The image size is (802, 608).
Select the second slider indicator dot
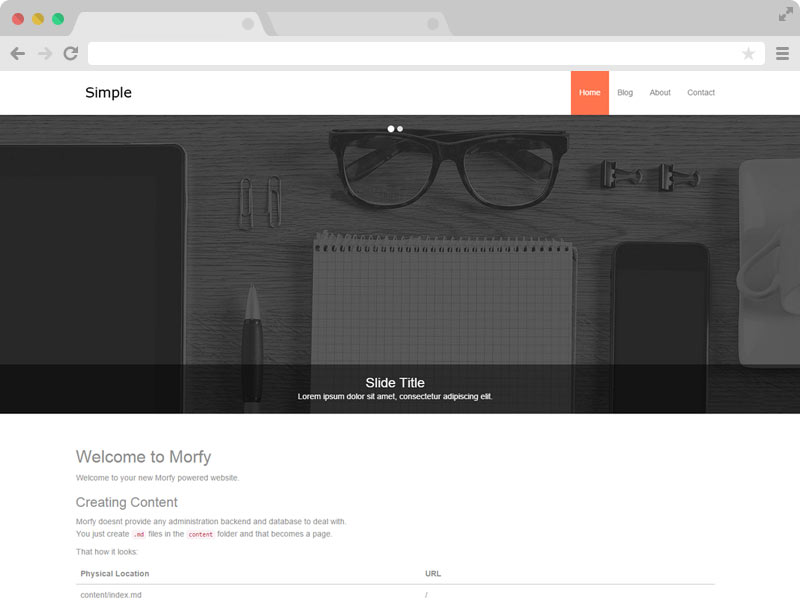400,129
